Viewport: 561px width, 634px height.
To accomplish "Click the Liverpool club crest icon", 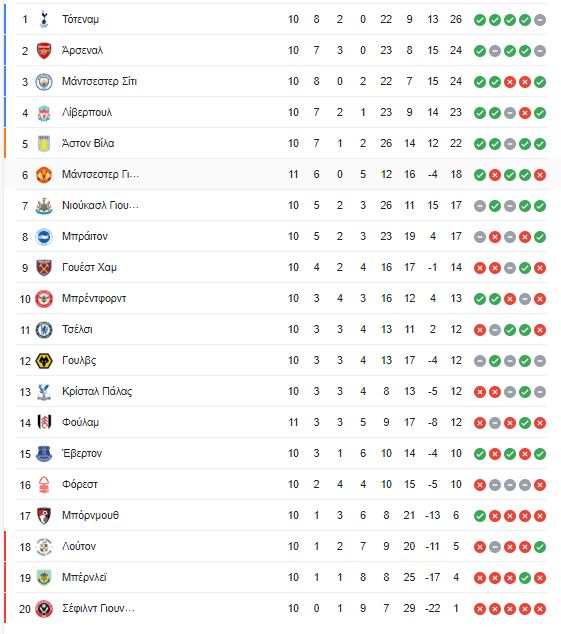I will 44,113.
